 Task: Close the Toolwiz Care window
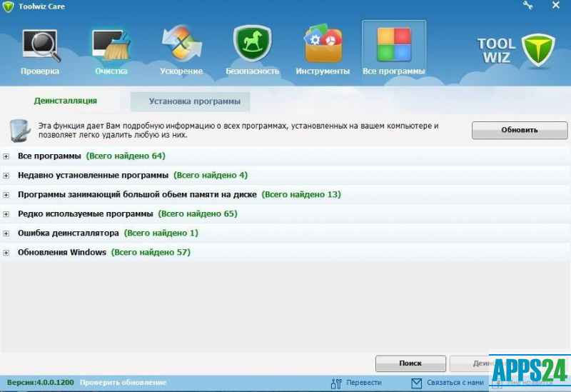point(556,5)
